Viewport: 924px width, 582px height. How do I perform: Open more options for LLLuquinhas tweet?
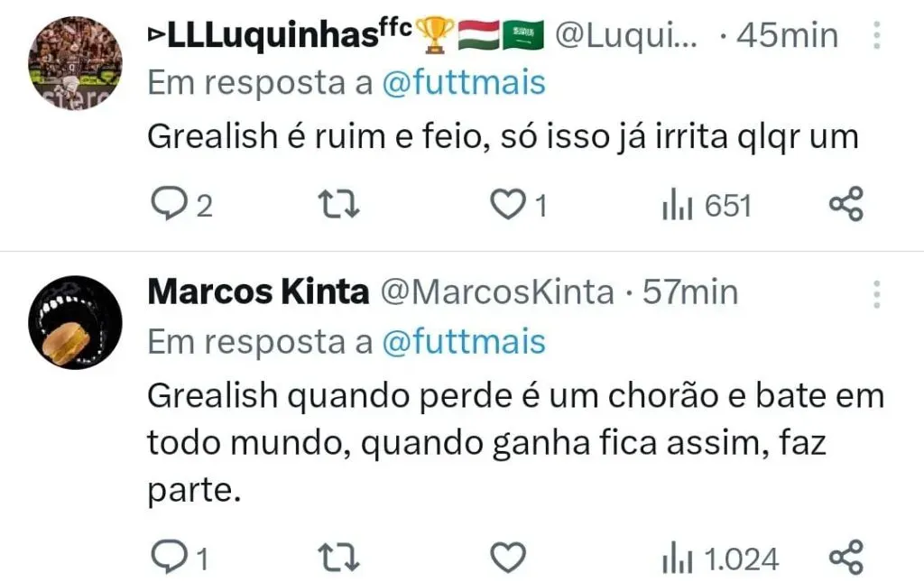(x=878, y=37)
